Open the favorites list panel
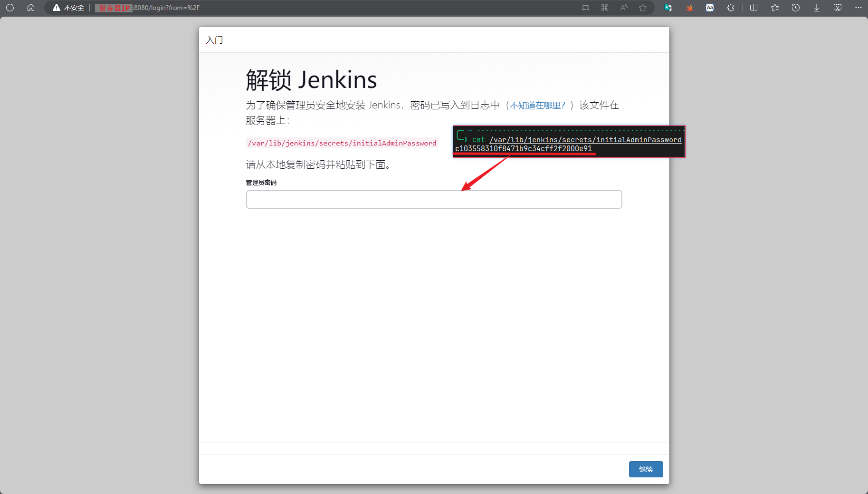The width and height of the screenshot is (868, 494). click(x=775, y=8)
